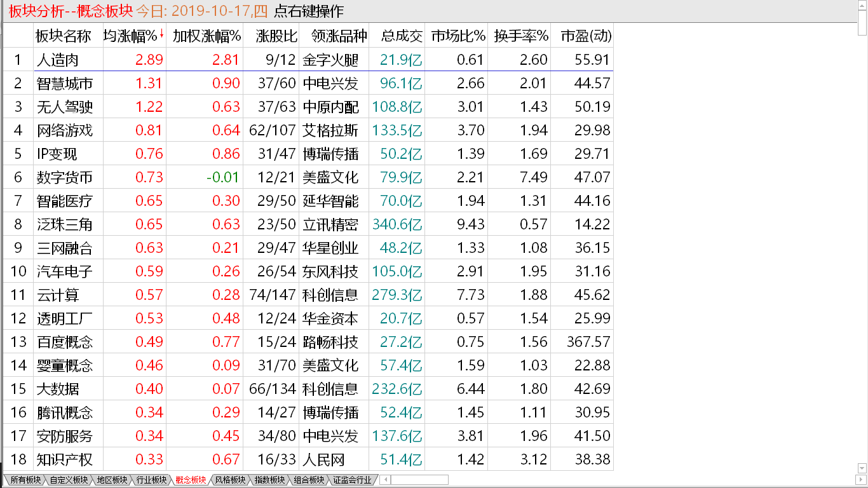Click the 367.57 P/E value
The height and width of the screenshot is (488, 868).
(x=588, y=342)
